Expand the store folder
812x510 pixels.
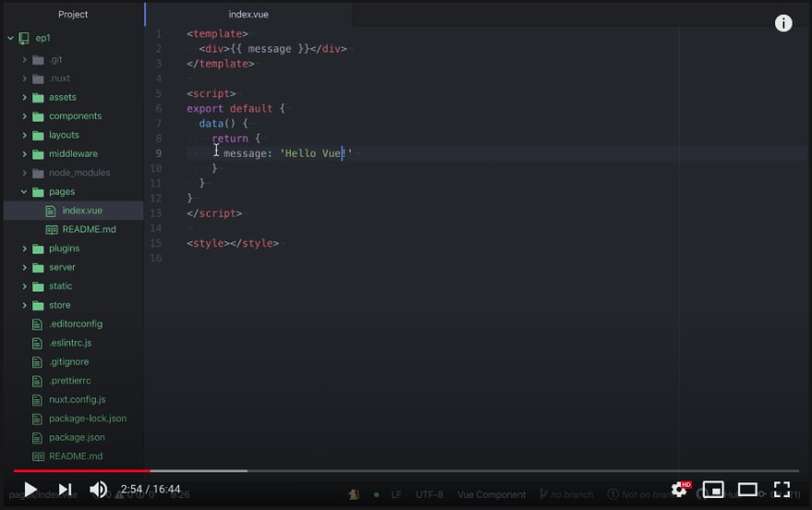[x=24, y=305]
